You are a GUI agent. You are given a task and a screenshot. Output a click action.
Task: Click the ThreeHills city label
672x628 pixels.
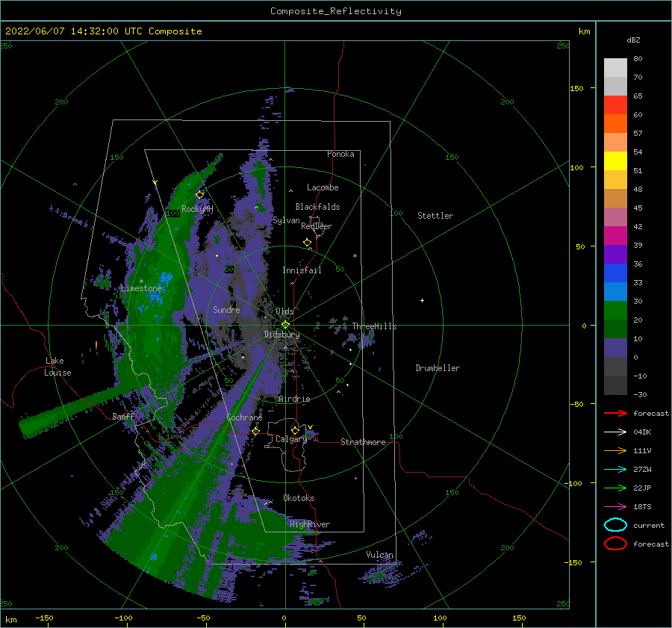(x=375, y=326)
